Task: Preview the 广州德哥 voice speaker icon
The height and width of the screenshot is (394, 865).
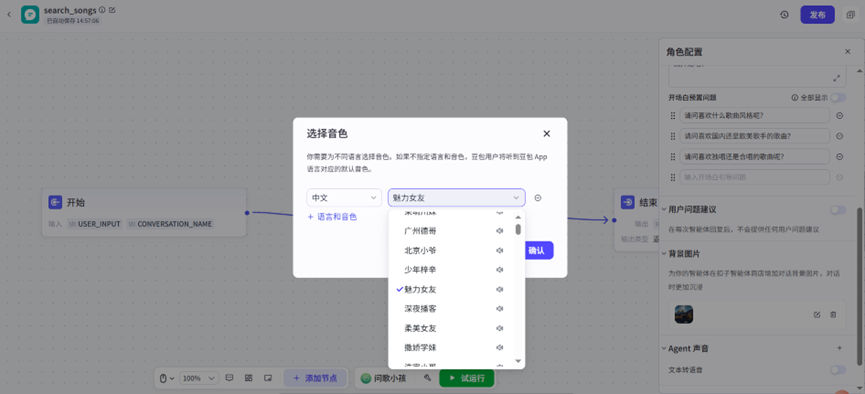Action: pos(500,231)
